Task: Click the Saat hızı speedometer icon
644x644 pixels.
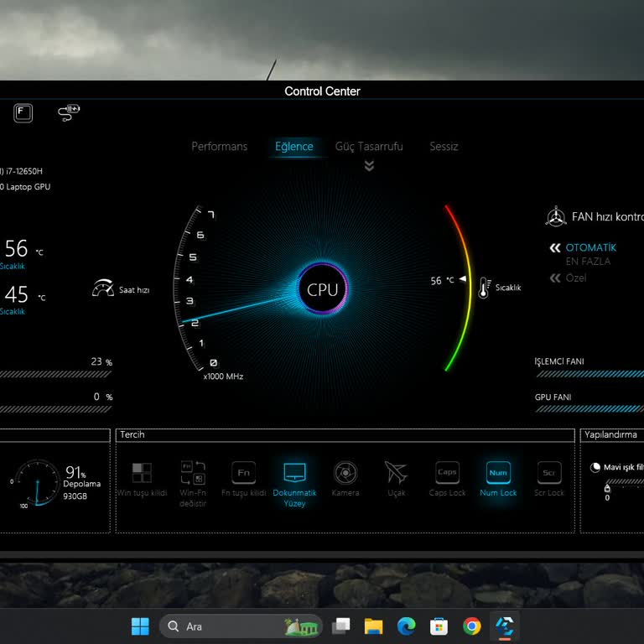Action: coord(103,288)
